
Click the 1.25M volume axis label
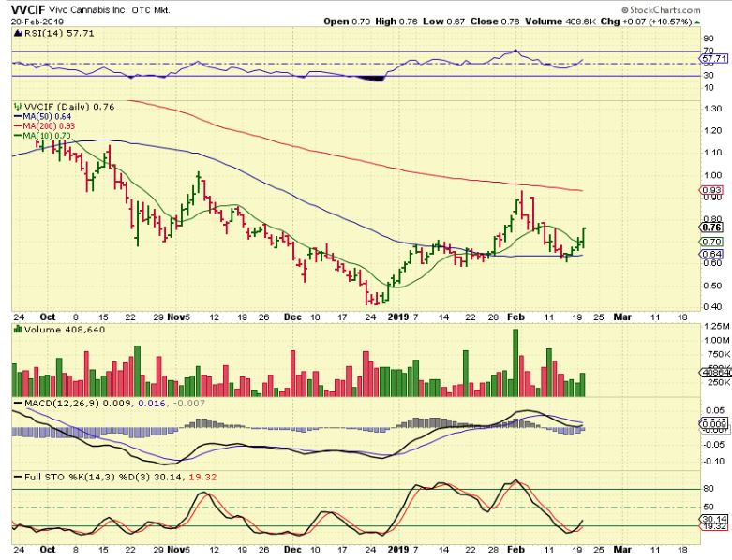(716, 326)
